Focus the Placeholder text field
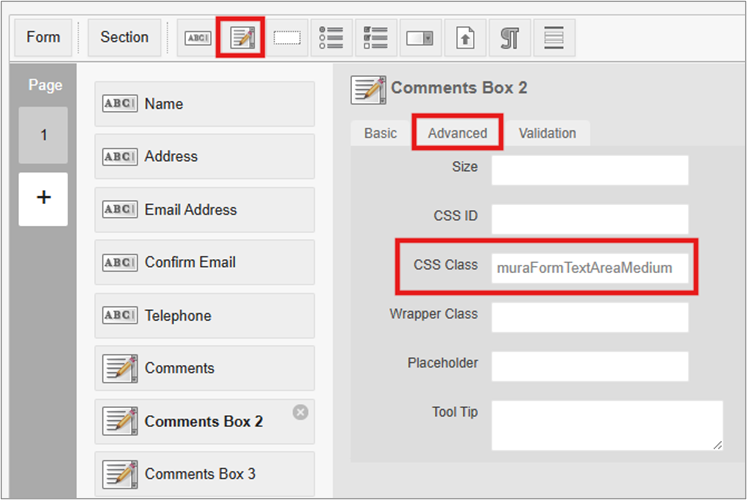The image size is (747, 500). (590, 366)
